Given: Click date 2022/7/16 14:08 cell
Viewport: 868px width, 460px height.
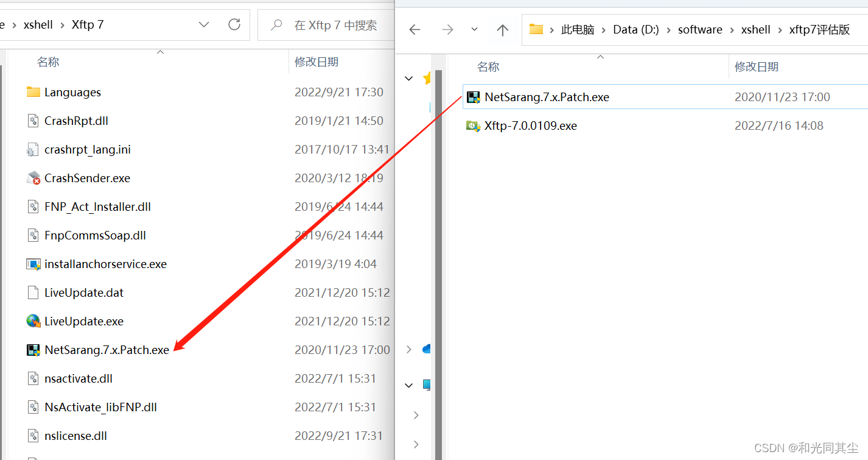Looking at the screenshot, I should 779,126.
